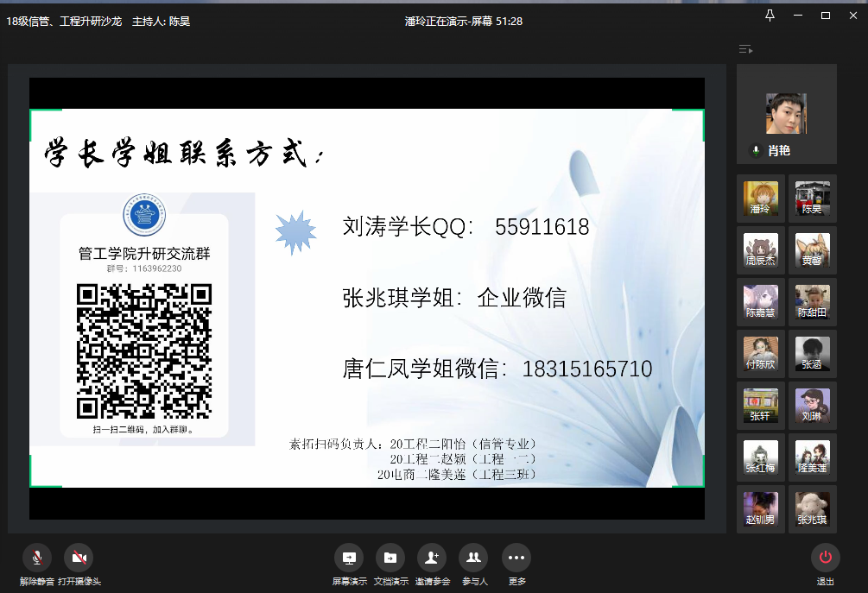868x593 pixels.
Task: Start screen sharing (屏幕演示)
Action: click(x=349, y=558)
